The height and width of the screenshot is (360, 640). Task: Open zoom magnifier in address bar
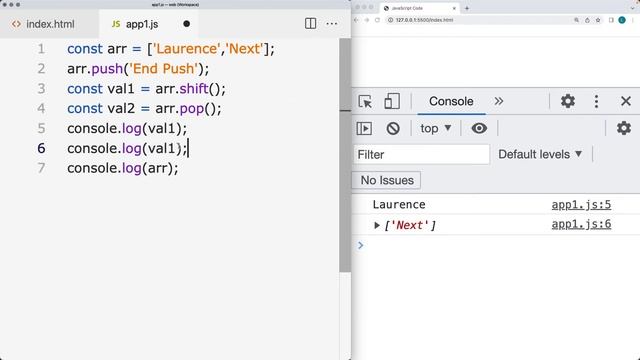[576, 20]
